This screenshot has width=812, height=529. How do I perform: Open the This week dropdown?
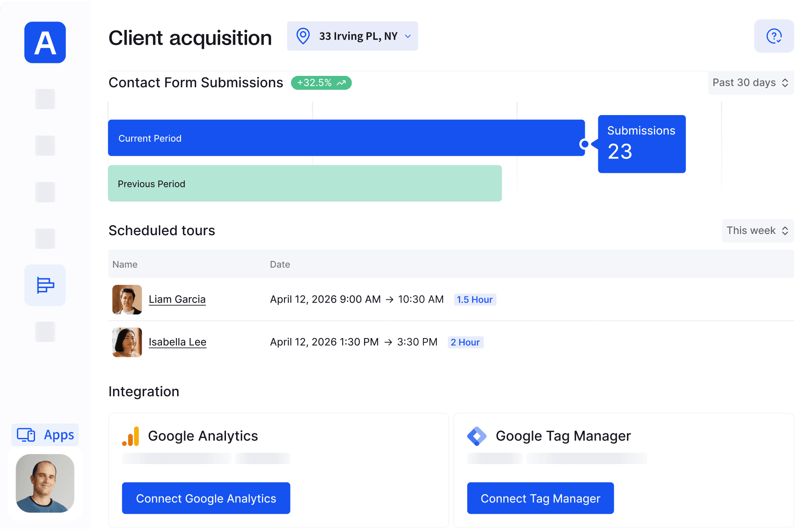point(757,231)
